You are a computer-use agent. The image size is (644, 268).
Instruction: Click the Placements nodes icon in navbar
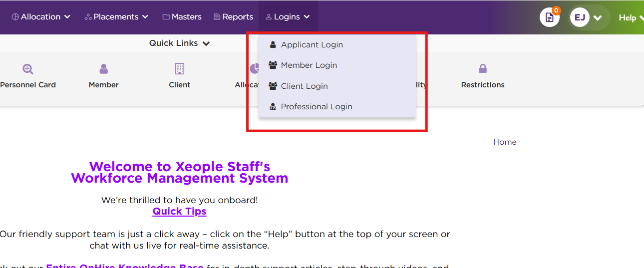88,17
